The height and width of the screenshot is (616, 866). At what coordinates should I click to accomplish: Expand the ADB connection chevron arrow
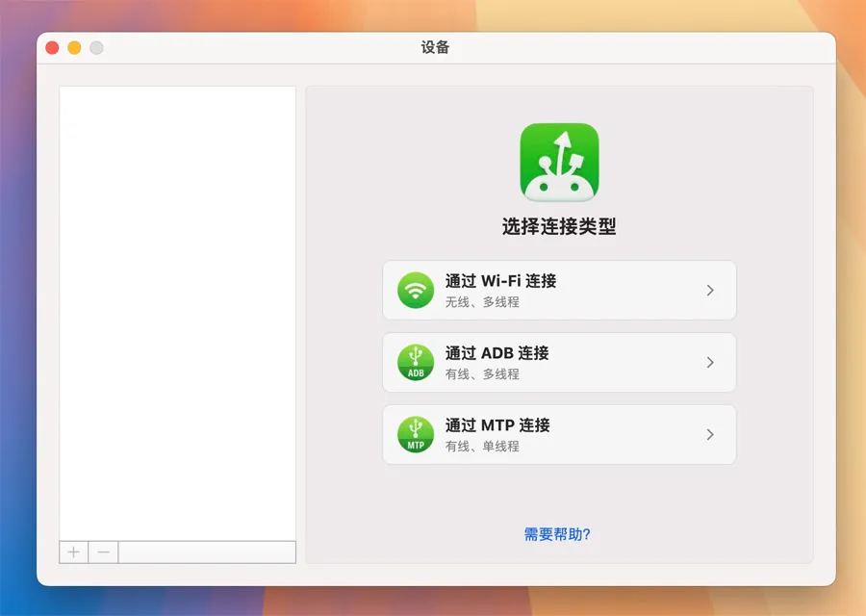pyautogui.click(x=710, y=362)
